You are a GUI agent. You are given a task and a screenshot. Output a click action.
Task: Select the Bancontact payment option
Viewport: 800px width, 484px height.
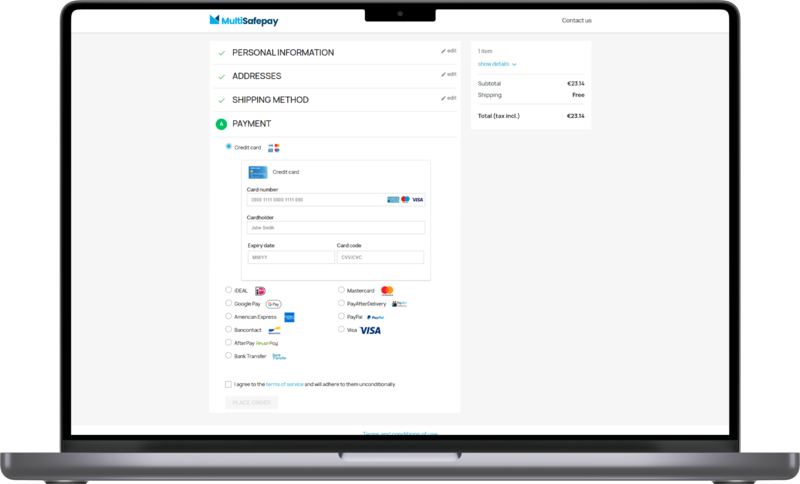click(229, 329)
